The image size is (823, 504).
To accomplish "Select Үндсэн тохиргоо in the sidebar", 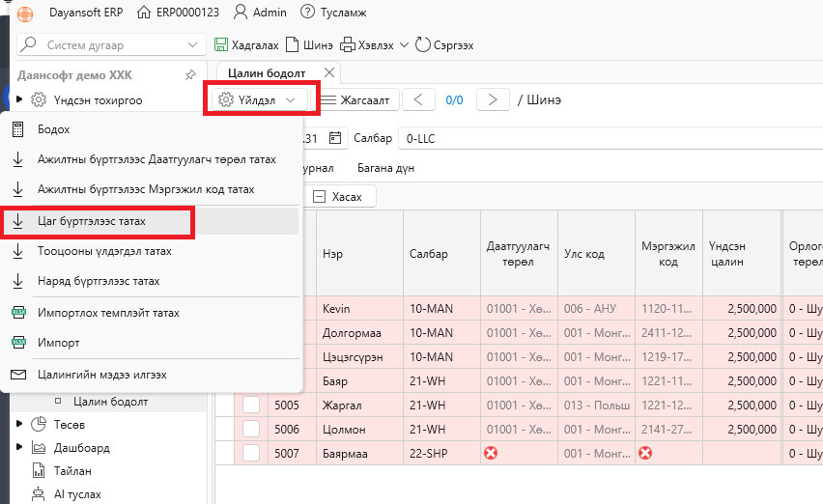I will 98,100.
